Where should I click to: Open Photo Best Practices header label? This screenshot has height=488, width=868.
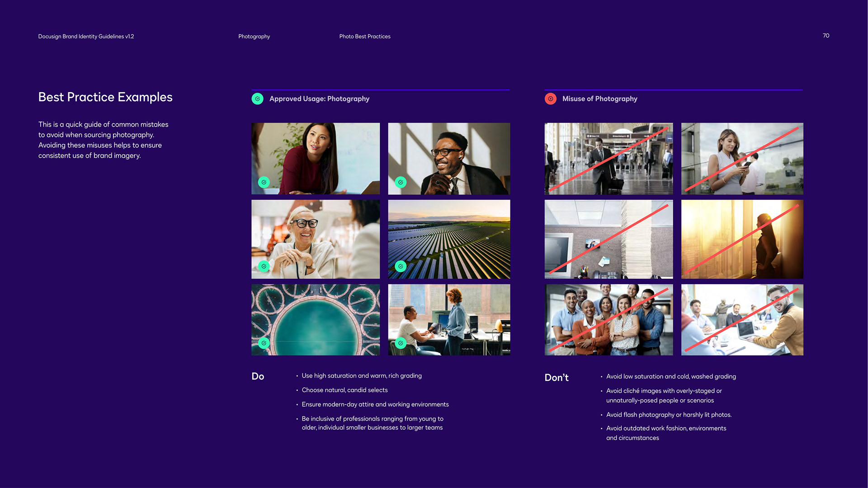364,37
